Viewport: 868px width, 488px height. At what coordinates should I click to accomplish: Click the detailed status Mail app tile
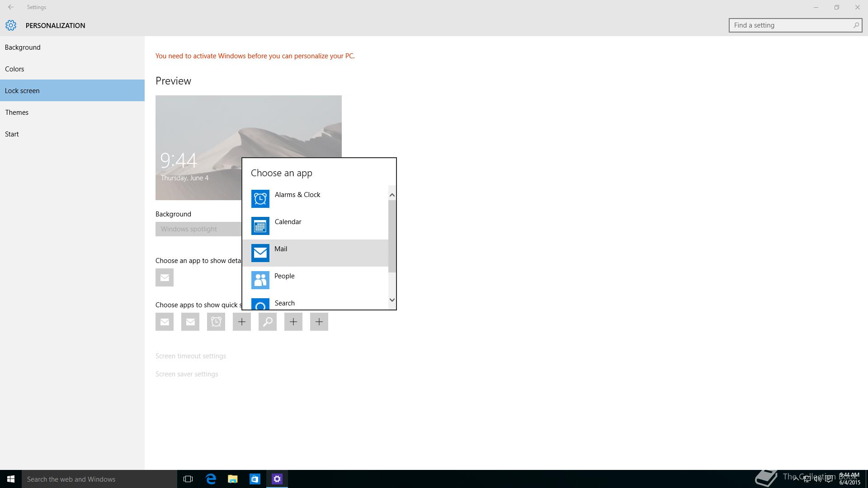pyautogui.click(x=165, y=277)
